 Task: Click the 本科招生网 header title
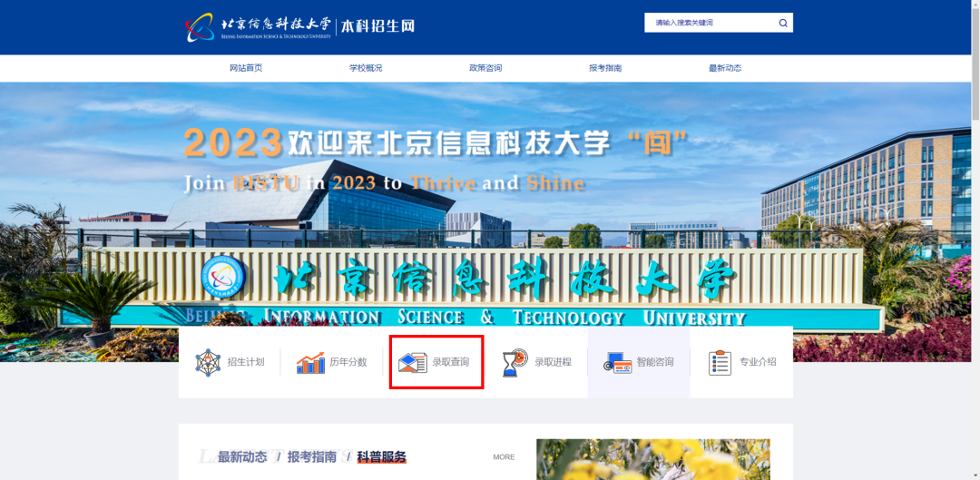click(377, 26)
